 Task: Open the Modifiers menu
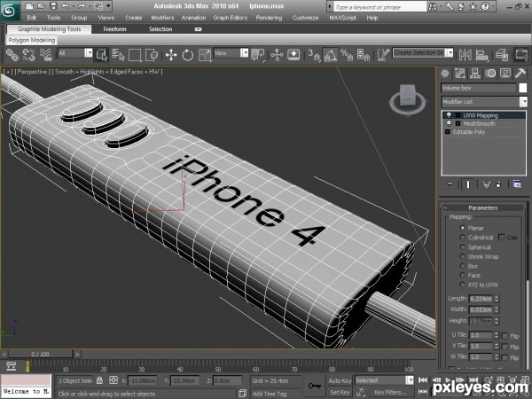pos(162,18)
